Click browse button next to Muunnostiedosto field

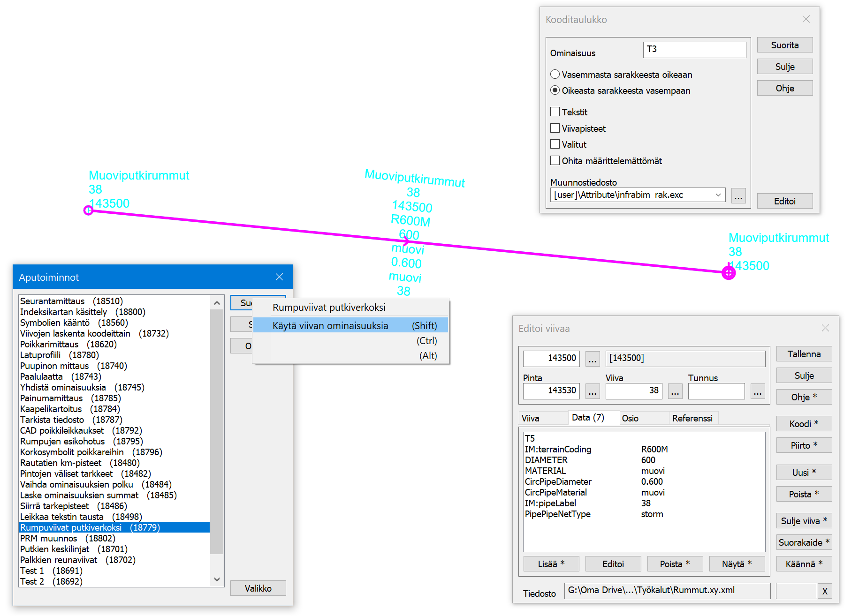tap(738, 196)
